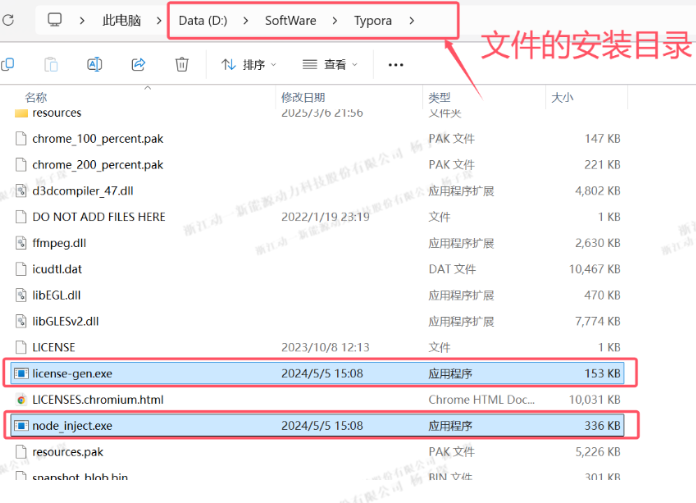Sort by 大小 column header
Screen dimensions: 696x503
point(562,97)
